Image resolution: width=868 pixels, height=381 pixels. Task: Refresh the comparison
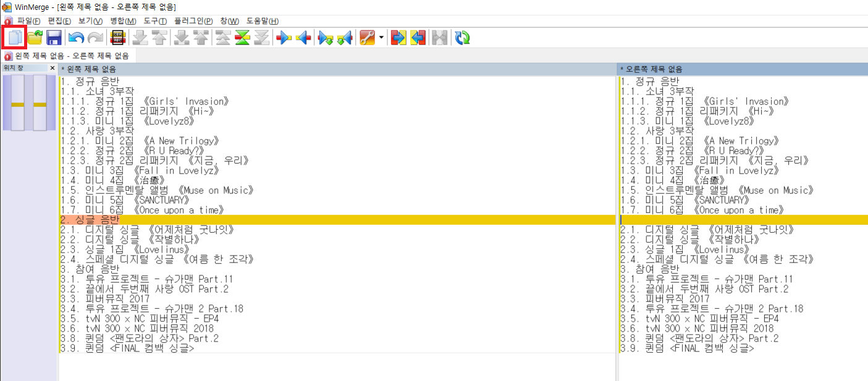point(462,38)
